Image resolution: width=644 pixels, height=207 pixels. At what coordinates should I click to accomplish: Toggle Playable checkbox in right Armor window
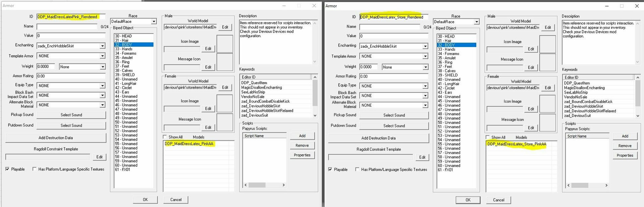[x=330, y=169]
